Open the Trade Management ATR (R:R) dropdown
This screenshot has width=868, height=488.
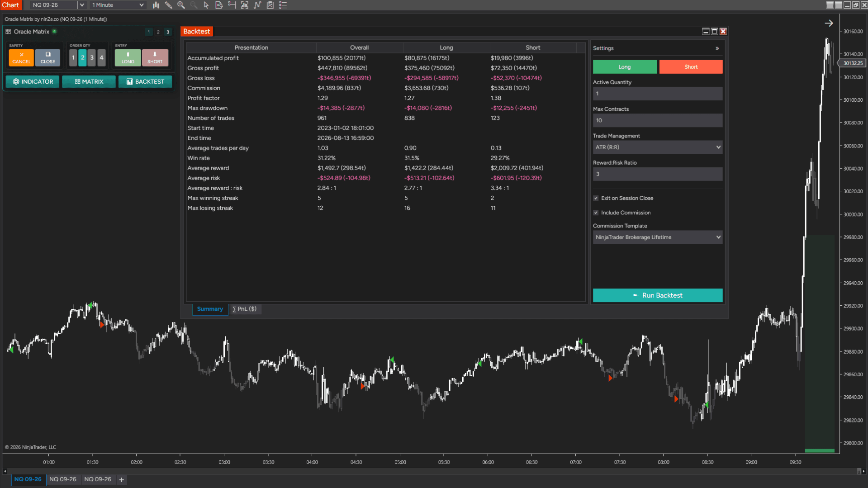click(x=657, y=147)
